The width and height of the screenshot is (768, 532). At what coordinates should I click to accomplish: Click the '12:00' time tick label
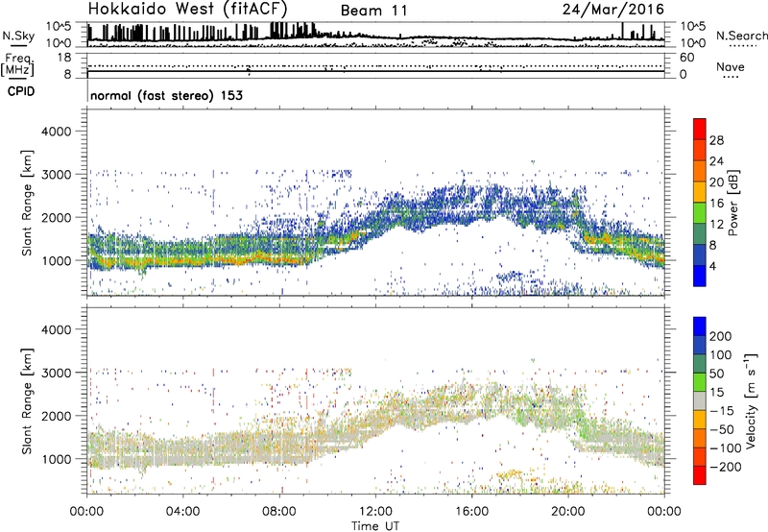[375, 512]
